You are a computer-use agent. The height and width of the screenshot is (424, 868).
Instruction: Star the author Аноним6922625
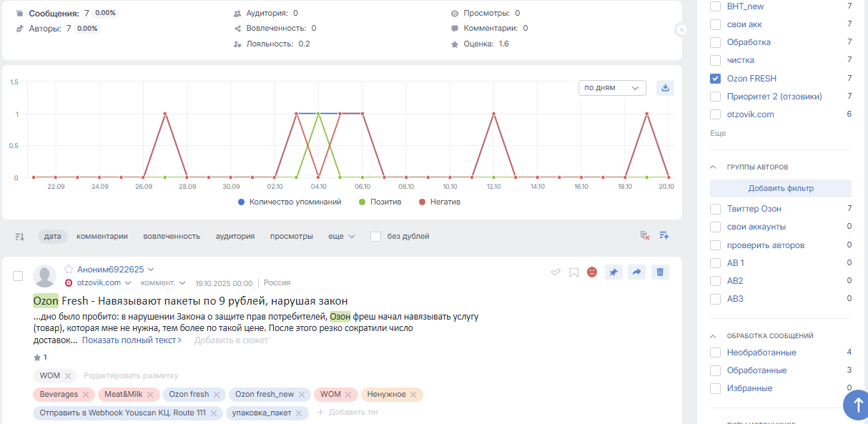pyautogui.click(x=69, y=270)
